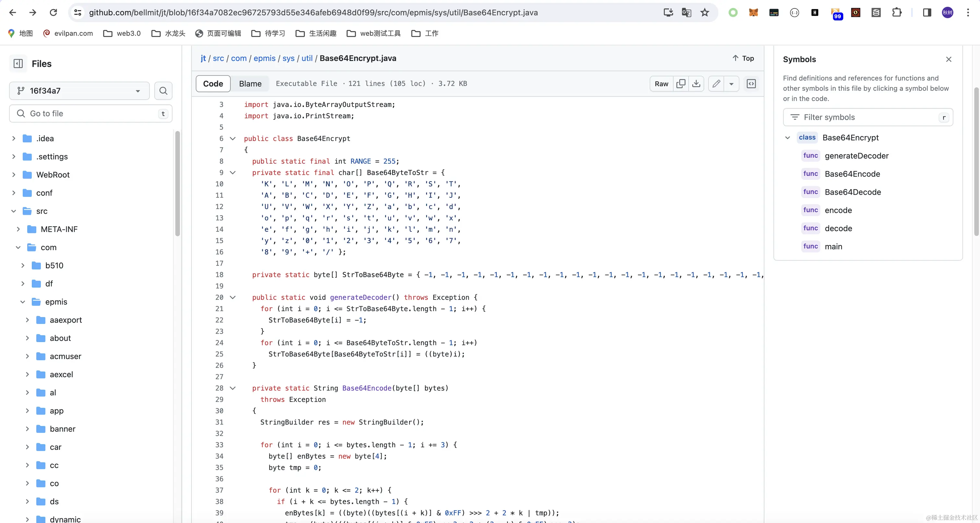Switch to the Code tab
The height and width of the screenshot is (523, 980).
pyautogui.click(x=213, y=83)
